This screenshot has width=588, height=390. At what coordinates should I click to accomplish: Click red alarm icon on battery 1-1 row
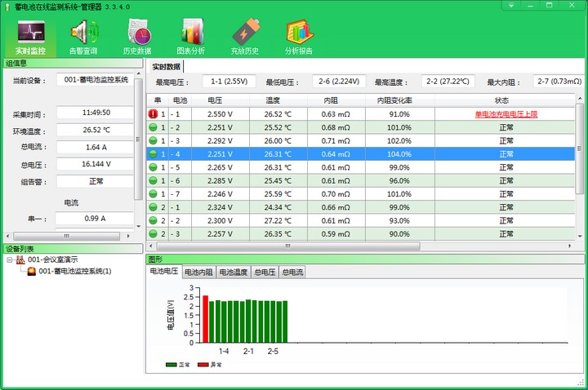[x=153, y=114]
